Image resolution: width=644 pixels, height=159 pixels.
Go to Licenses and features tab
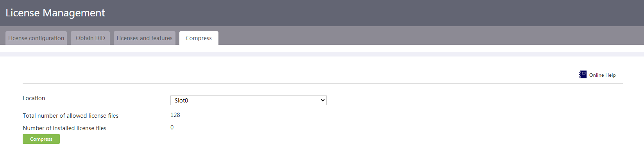[145, 38]
